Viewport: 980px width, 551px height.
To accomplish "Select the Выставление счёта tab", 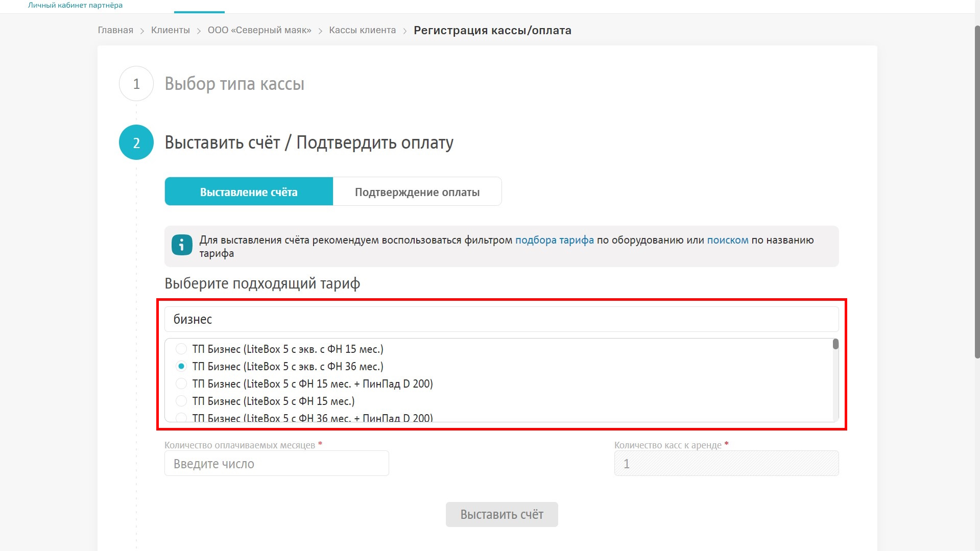I will pos(249,192).
